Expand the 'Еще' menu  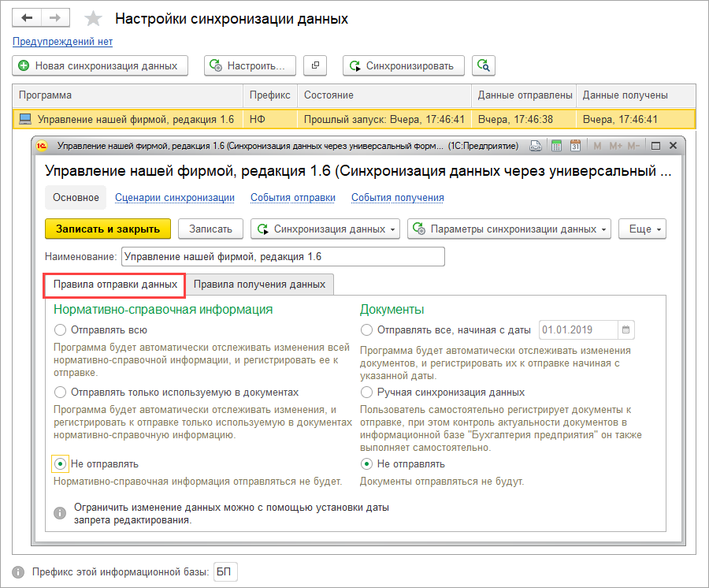tap(643, 229)
